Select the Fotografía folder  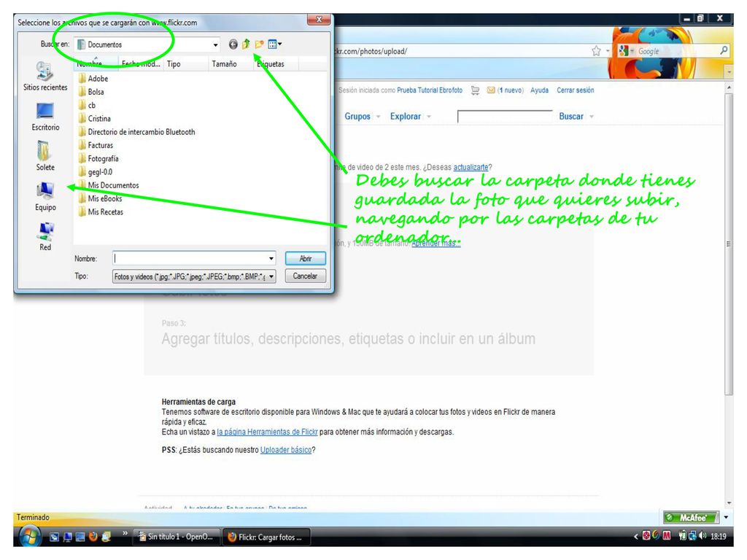pos(98,158)
